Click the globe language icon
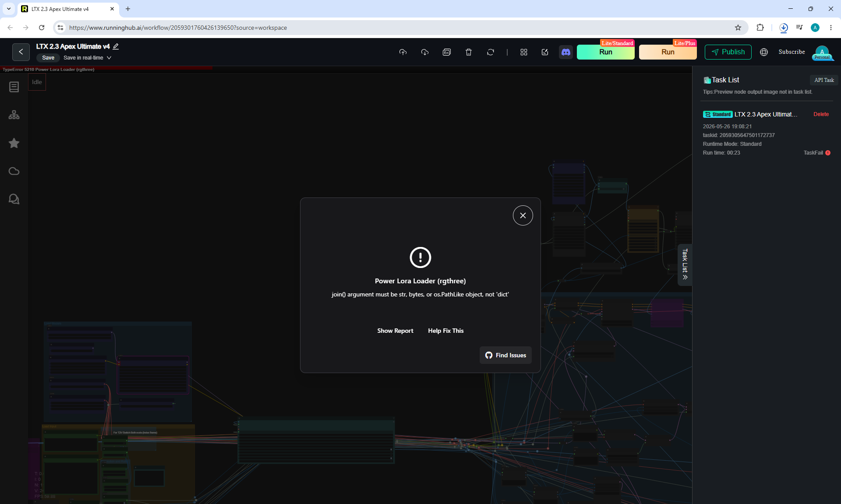 [764, 52]
